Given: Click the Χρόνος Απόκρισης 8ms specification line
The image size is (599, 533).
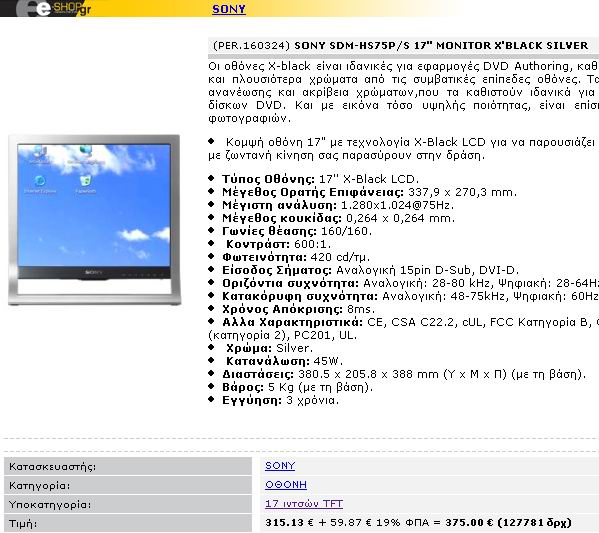Looking at the screenshot, I should pos(298,309).
